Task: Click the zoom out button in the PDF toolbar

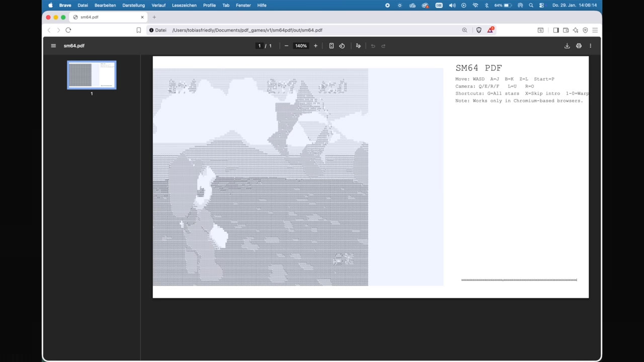Action: (x=286, y=46)
